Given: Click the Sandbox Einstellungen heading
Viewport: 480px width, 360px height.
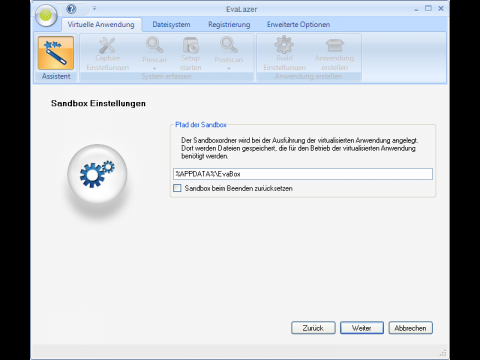Looking at the screenshot, I should coord(98,103).
